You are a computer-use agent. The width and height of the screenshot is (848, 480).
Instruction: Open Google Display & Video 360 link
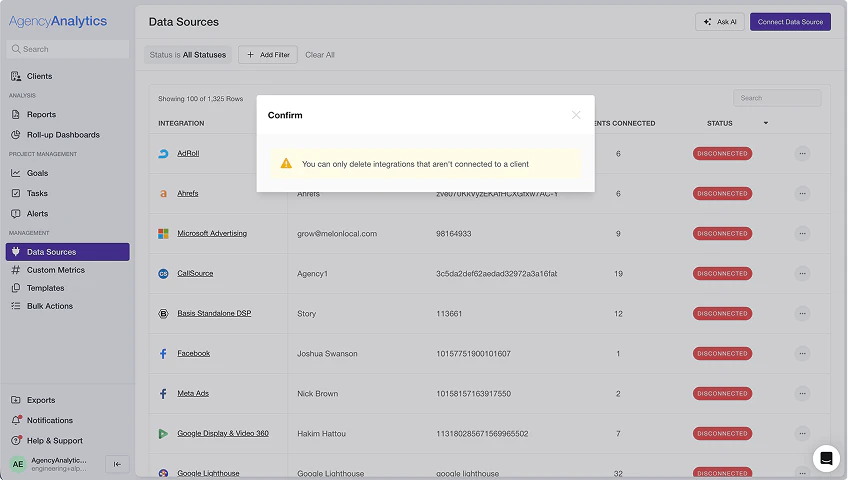tap(223, 434)
